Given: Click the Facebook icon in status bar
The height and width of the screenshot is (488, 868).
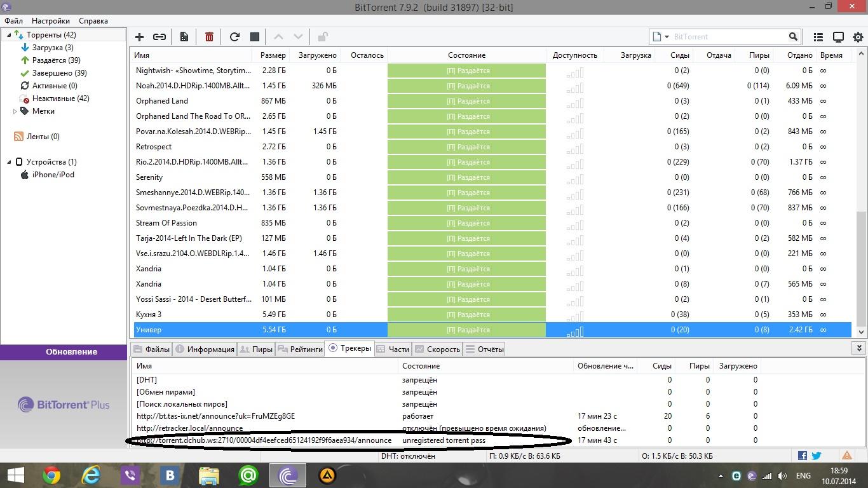Looking at the screenshot, I should tap(803, 456).
